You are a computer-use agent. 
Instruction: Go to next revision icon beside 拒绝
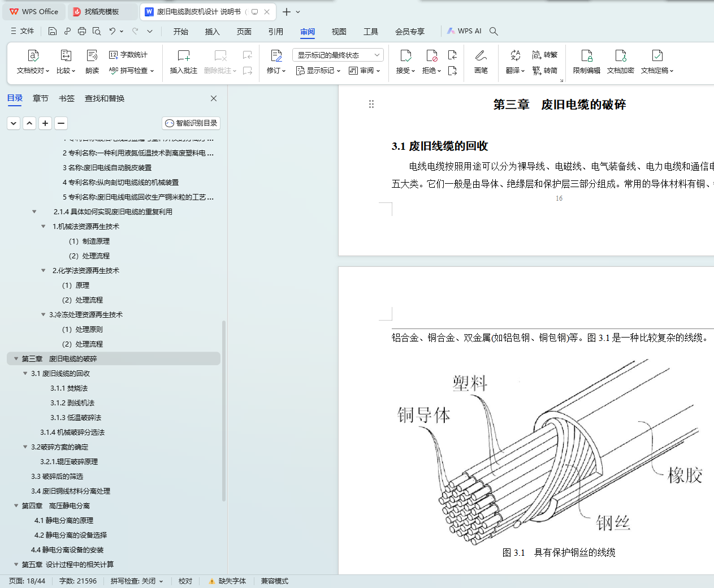coord(452,71)
